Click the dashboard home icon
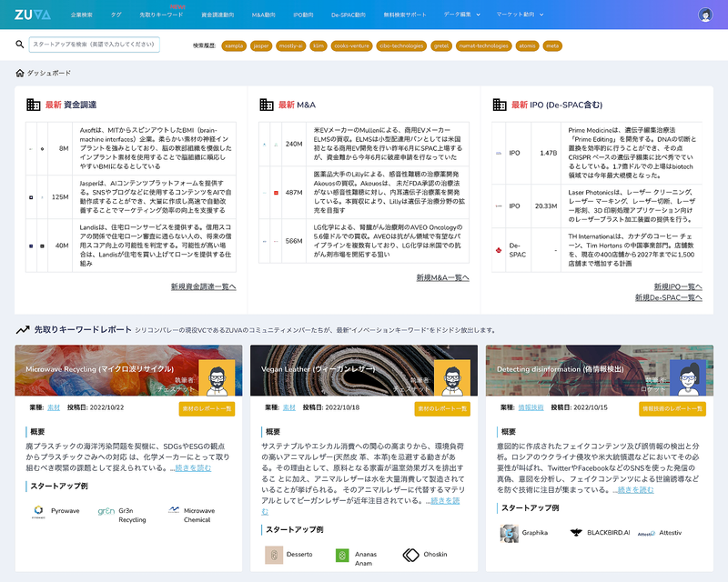Image resolution: width=728 pixels, height=582 pixels. [x=19, y=73]
